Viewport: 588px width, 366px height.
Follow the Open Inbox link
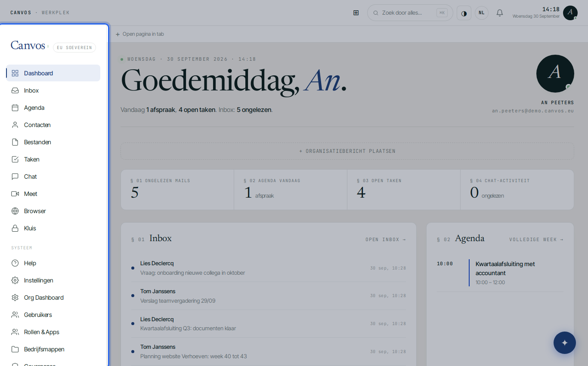(x=386, y=239)
